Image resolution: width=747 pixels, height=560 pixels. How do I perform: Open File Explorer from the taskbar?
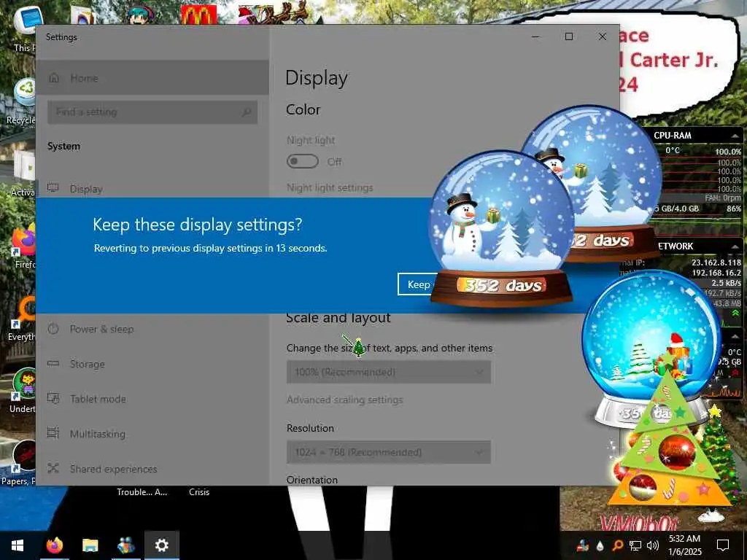click(x=90, y=545)
